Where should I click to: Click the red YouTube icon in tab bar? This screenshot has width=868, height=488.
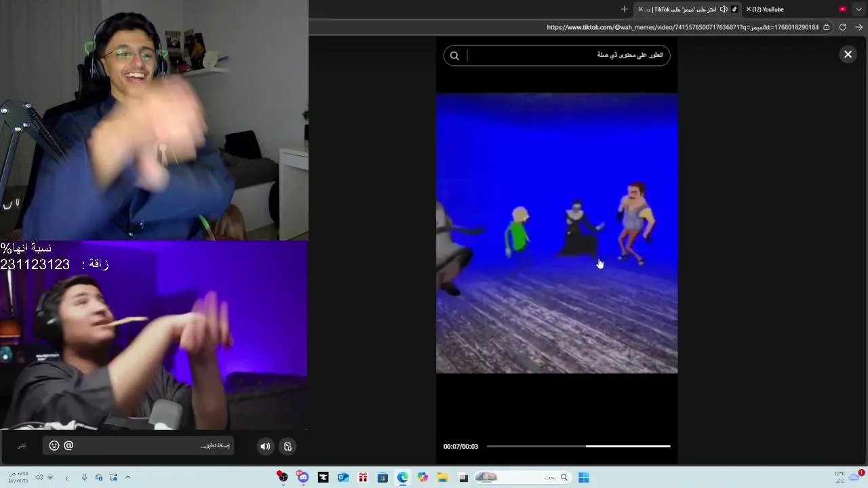(843, 9)
